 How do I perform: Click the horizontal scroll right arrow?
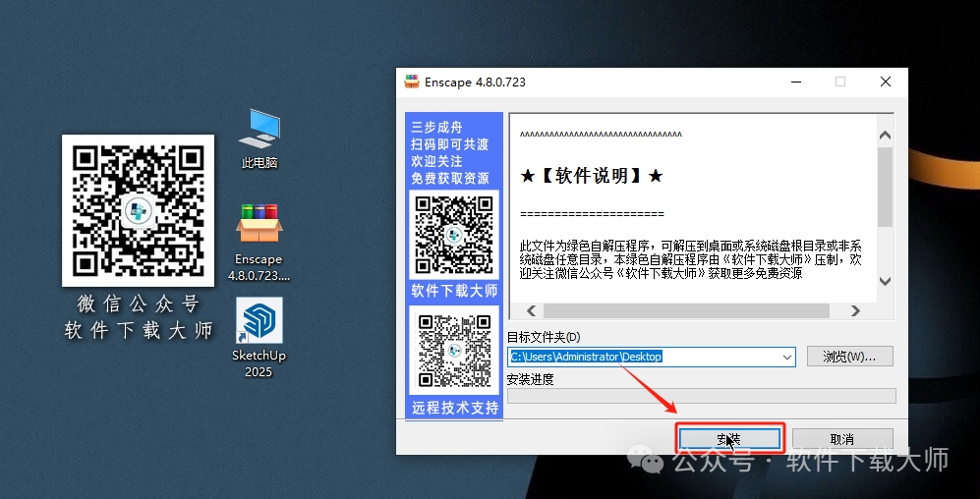[x=855, y=310]
